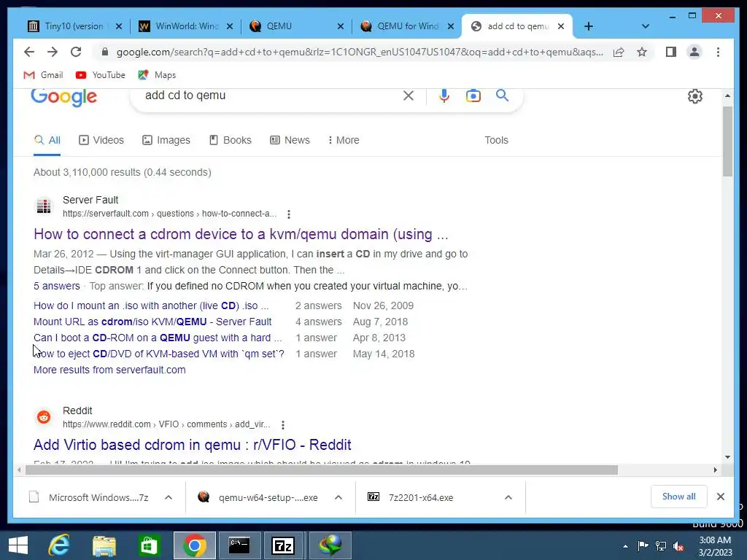The image size is (747, 560).
Task: Open 'Can I boot a CD-ROM' link
Action: click(158, 338)
